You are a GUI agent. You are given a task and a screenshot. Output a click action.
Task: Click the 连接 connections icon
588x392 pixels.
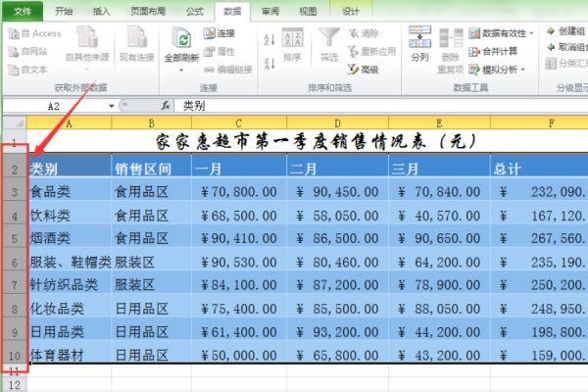[x=209, y=33]
